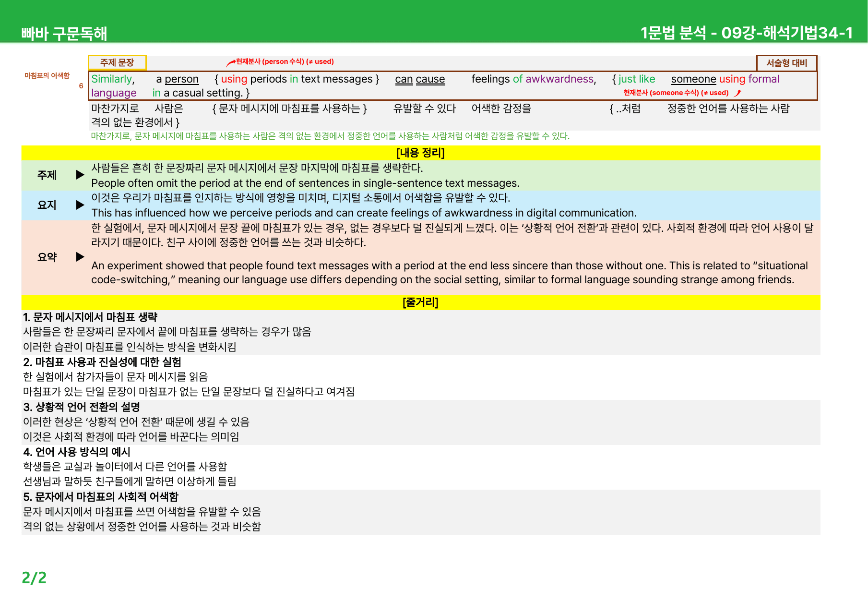The width and height of the screenshot is (868, 614).
Task: Click the heading '3. 상황적 언어 전환의 설명'
Action: pos(82,407)
